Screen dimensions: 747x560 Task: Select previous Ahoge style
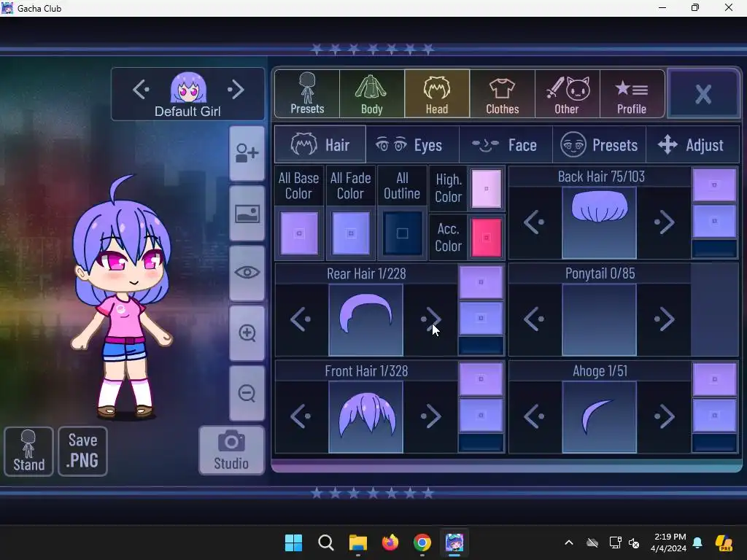(x=535, y=416)
